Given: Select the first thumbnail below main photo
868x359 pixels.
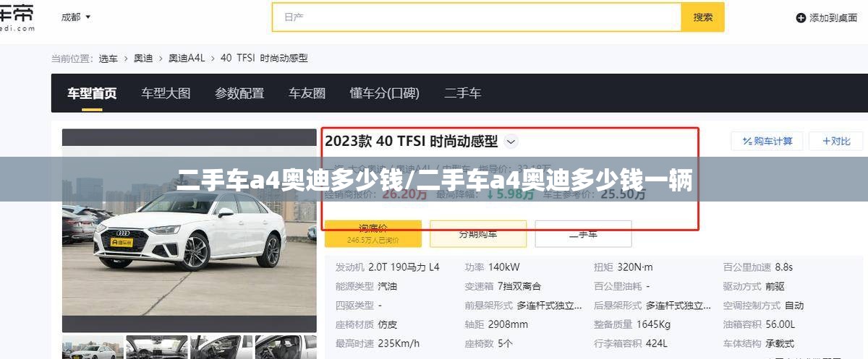Looking at the screenshot, I should (x=92, y=347).
